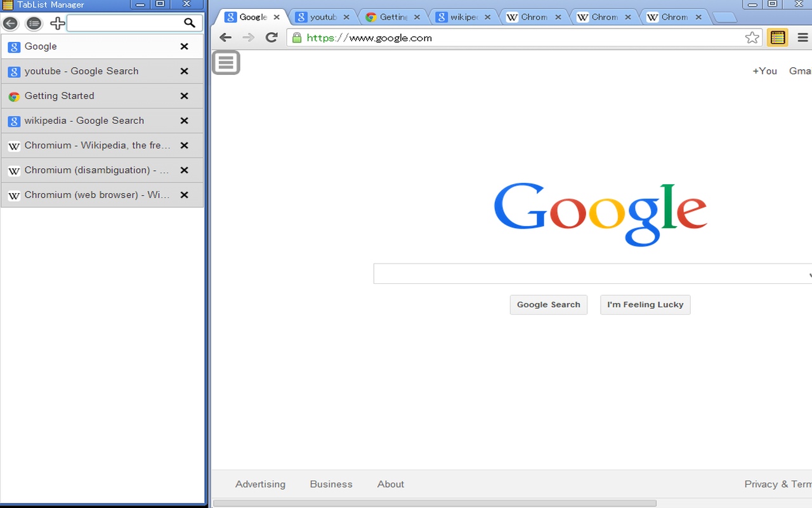The height and width of the screenshot is (508, 812).
Task: Click the Google logo
Action: 600,214
